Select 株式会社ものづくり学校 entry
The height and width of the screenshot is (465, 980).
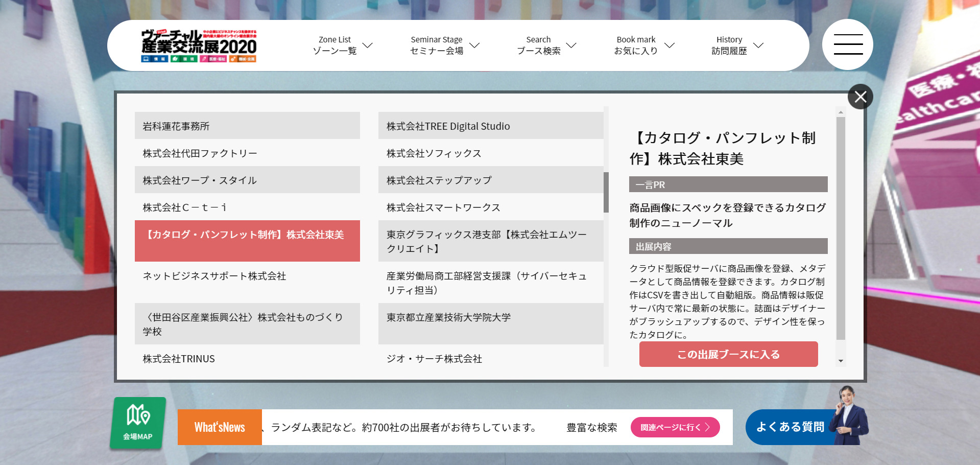pos(247,323)
